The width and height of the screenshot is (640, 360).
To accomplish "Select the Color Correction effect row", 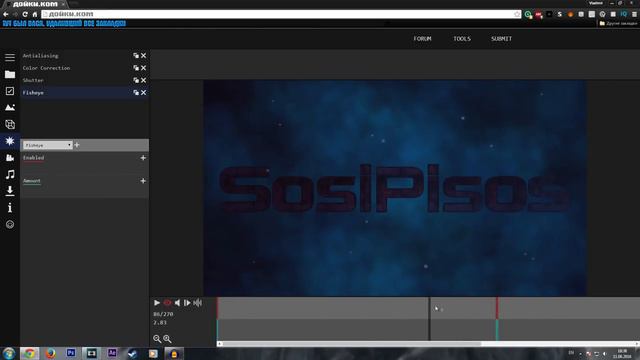I will pyautogui.click(x=84, y=68).
